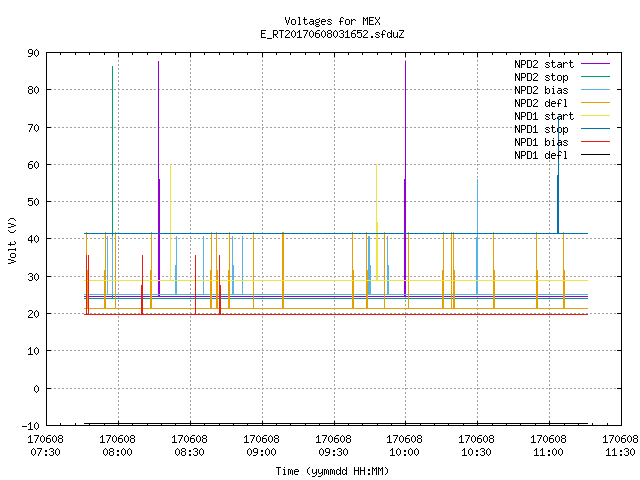
Task: Click the x-axis tick label '170608 11:00'
Action: pos(548,446)
